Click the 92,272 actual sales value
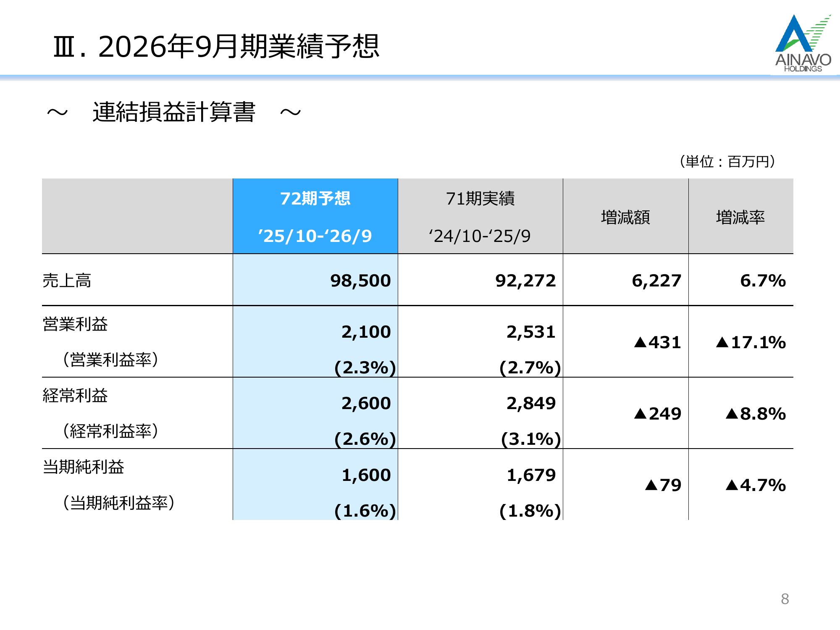Image resolution: width=840 pixels, height=630 pixels. click(x=525, y=281)
